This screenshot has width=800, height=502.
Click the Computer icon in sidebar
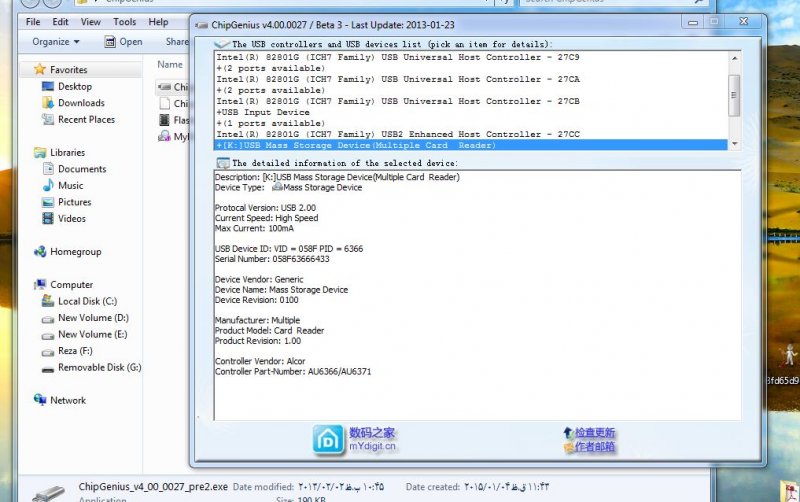(x=40, y=285)
